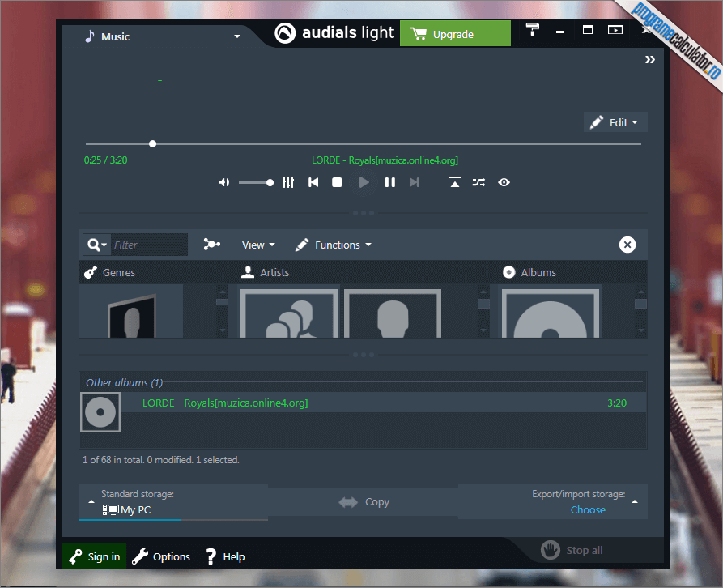Viewport: 723px width, 588px height.
Task: Click the Choose export storage link
Action: tap(588, 509)
